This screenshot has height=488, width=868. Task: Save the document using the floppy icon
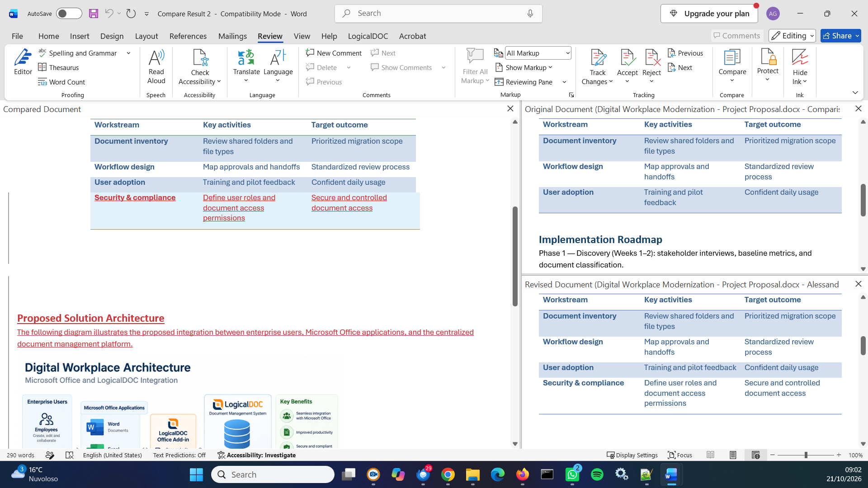click(x=94, y=14)
